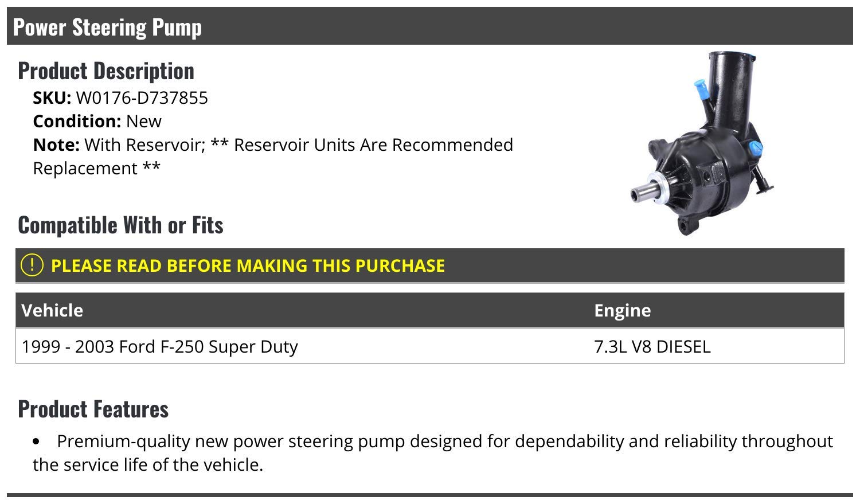Click the Vehicle column header
The image size is (860, 504).
pyautogui.click(x=52, y=310)
